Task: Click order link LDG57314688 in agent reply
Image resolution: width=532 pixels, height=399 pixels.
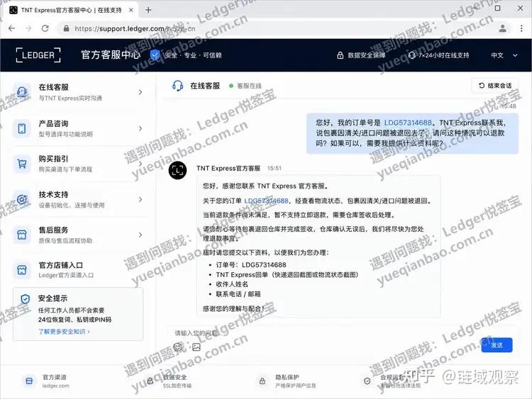Action: coord(266,201)
